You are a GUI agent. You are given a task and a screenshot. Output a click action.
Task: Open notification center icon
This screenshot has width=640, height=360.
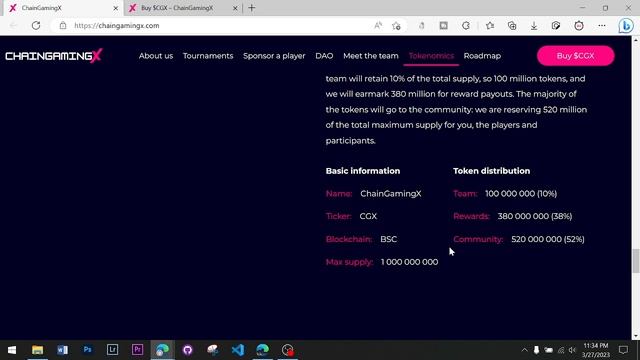coord(623,350)
